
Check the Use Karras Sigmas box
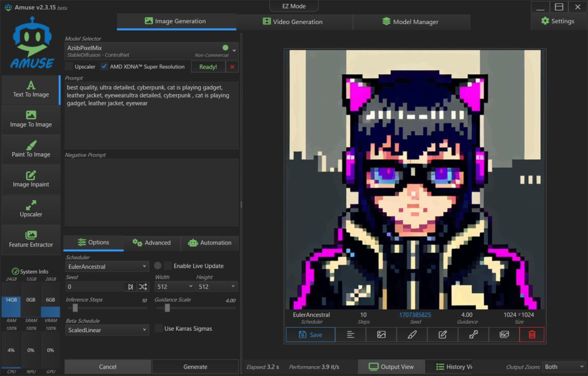159,329
